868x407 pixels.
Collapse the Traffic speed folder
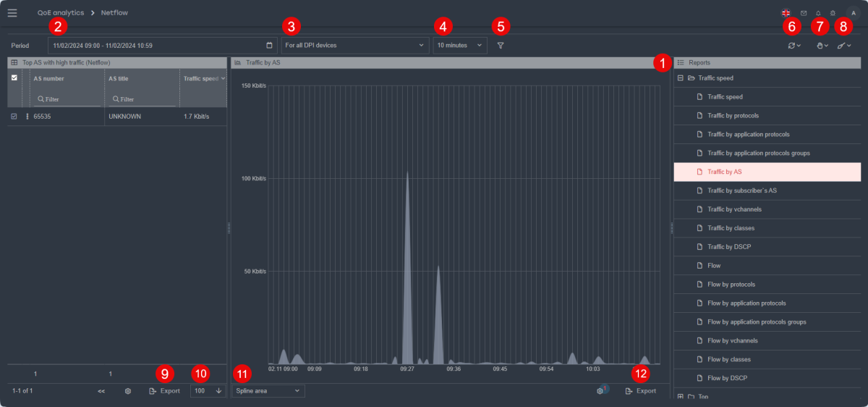(681, 77)
